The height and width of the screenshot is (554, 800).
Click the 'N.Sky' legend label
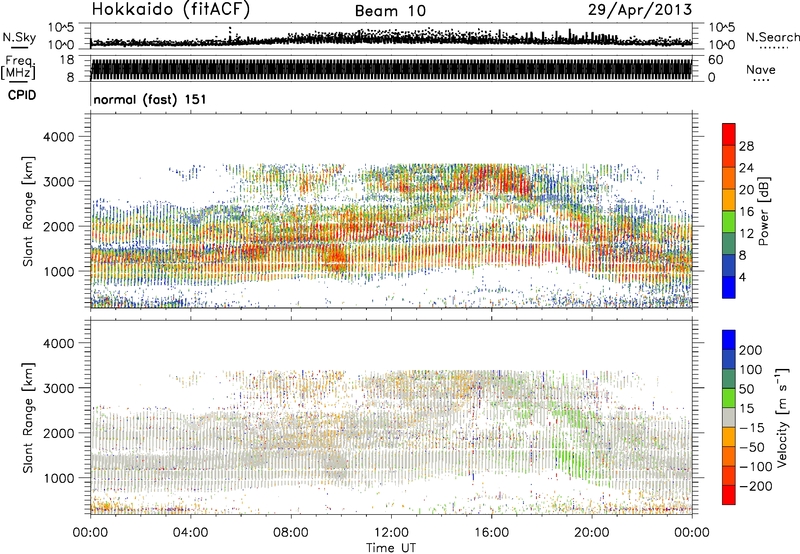point(19,37)
